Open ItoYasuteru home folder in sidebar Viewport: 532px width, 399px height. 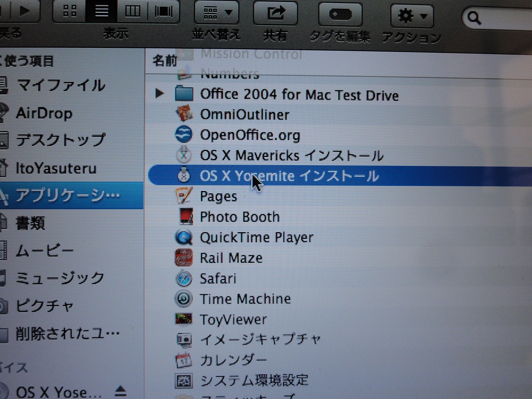click(x=56, y=168)
